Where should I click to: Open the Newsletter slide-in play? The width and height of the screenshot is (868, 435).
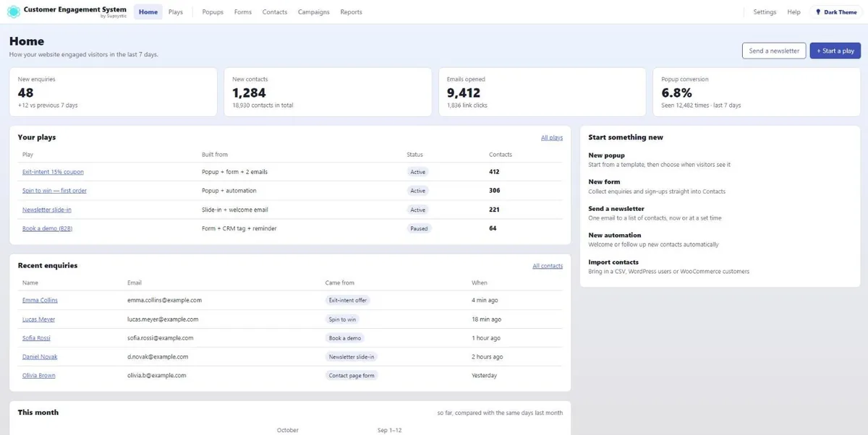tap(47, 210)
